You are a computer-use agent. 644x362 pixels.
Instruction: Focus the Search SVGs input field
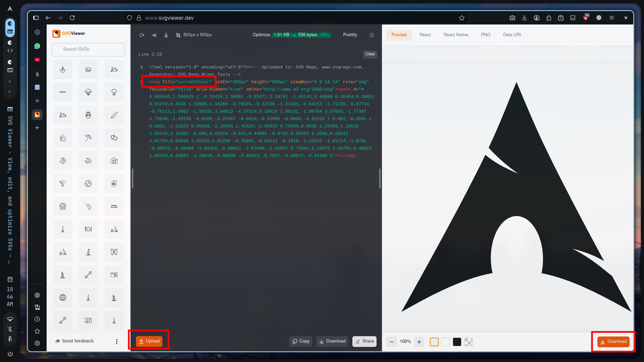88,49
